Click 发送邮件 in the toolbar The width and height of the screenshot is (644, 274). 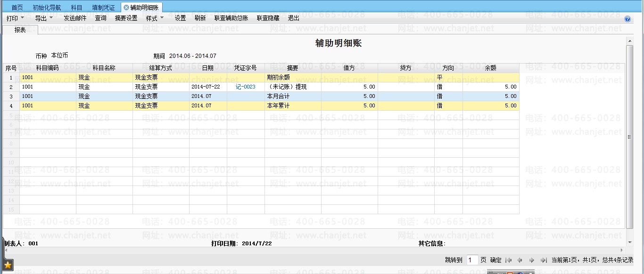75,18
